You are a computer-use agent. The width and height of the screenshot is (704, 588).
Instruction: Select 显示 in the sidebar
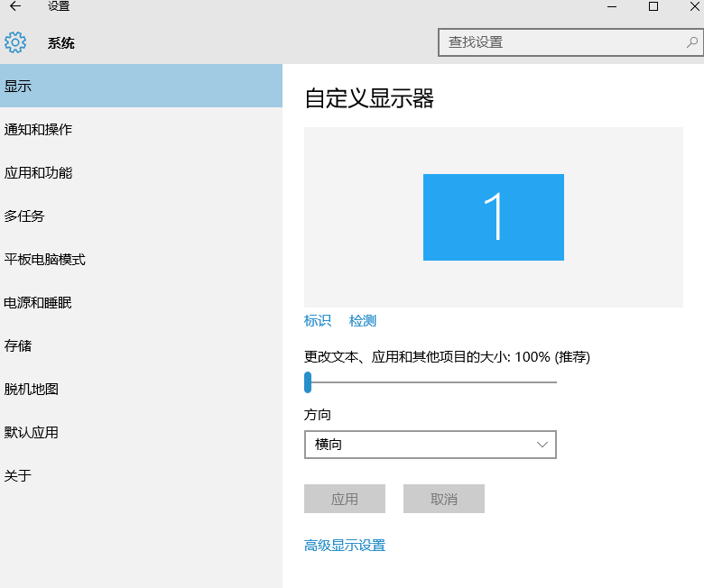(18, 87)
